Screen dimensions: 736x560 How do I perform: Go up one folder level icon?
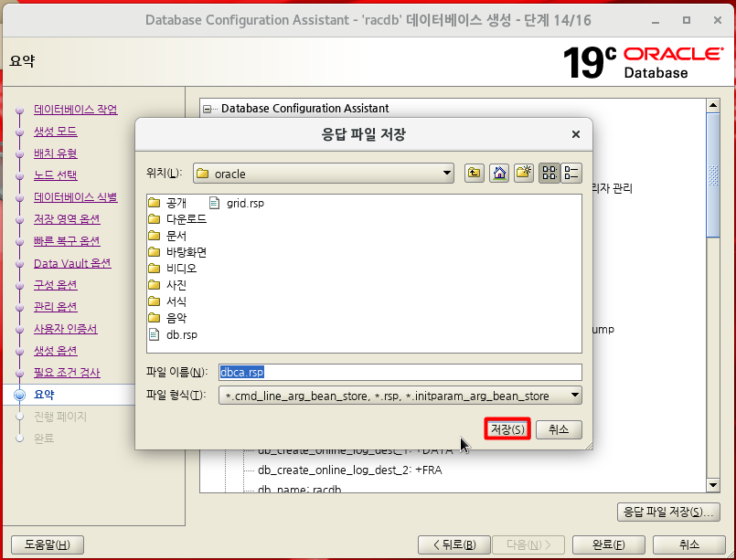[475, 173]
